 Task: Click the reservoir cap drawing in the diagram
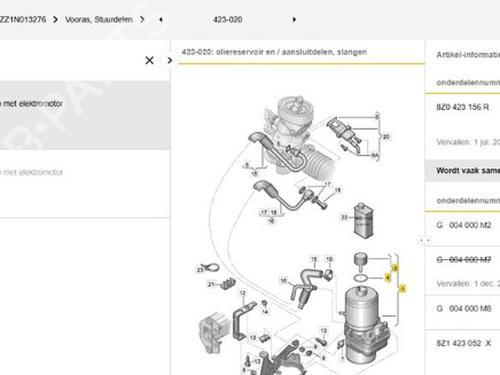point(360,261)
